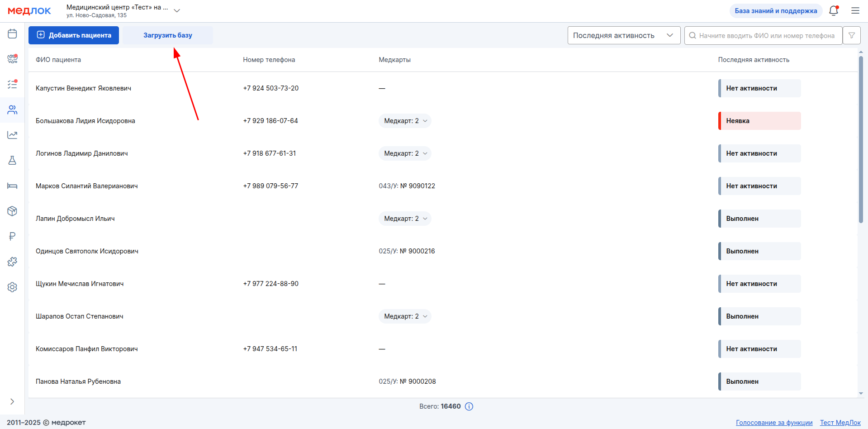This screenshot has height=429, width=868.
Task: Open patient Марков Силантий Валерианович
Action: click(87, 186)
